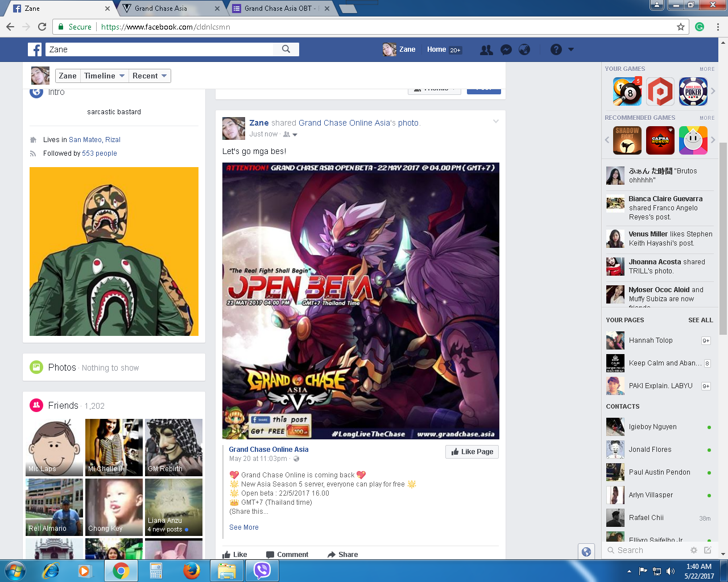Click the browser address bar

point(370,27)
